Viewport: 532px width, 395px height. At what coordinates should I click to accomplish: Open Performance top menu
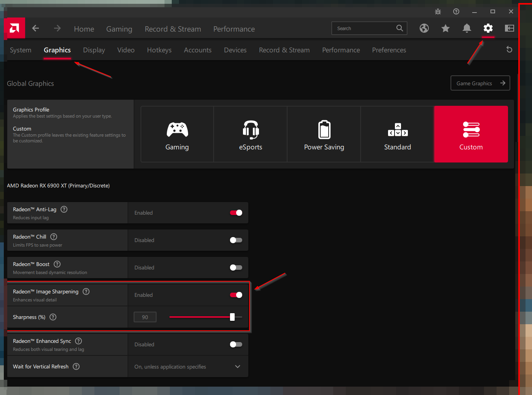pyautogui.click(x=234, y=29)
